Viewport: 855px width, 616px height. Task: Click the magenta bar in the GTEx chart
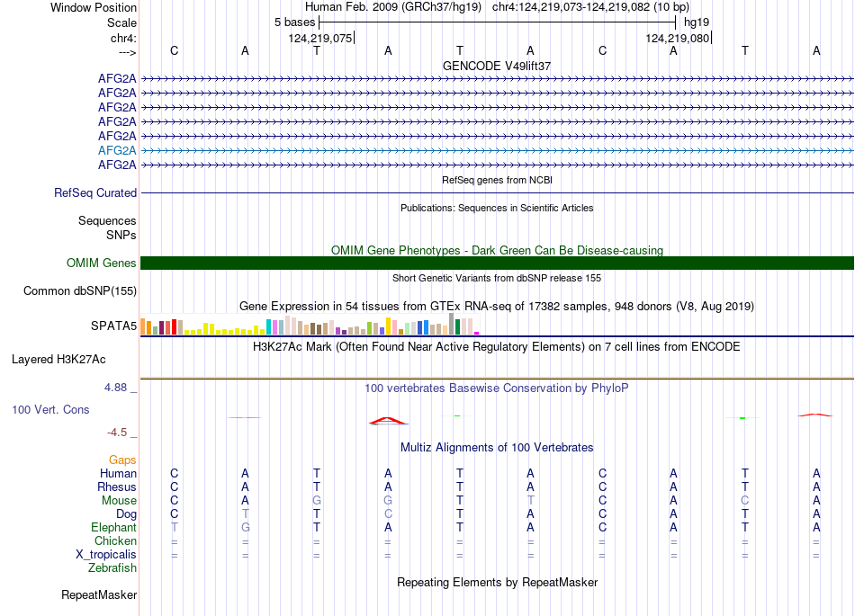click(477, 333)
